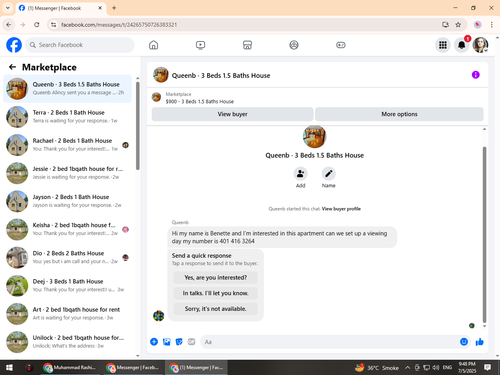The height and width of the screenshot is (375, 500).
Task: Open the tab search dropdown arrow
Action: pos(8,8)
